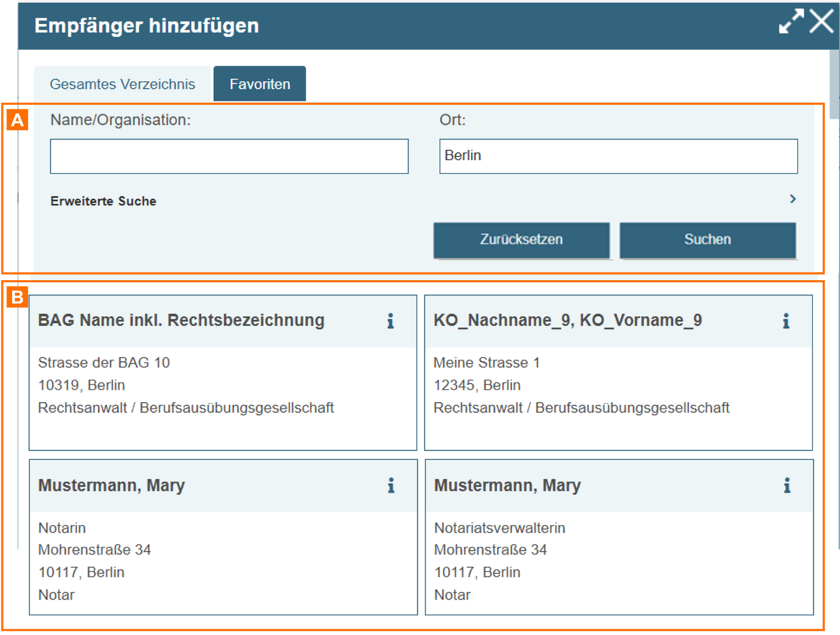Enlarge the dialog with the double-arrow icon
The width and height of the screenshot is (840, 635).
coord(791,23)
